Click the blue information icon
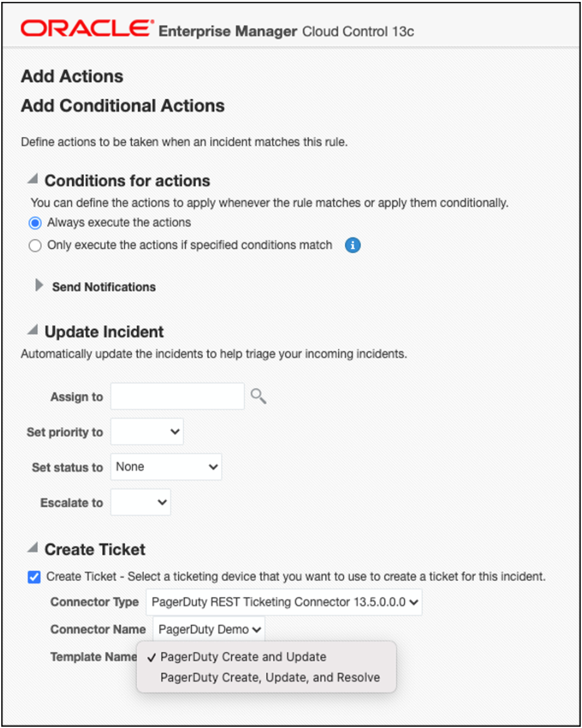The image size is (582, 728). pos(353,245)
